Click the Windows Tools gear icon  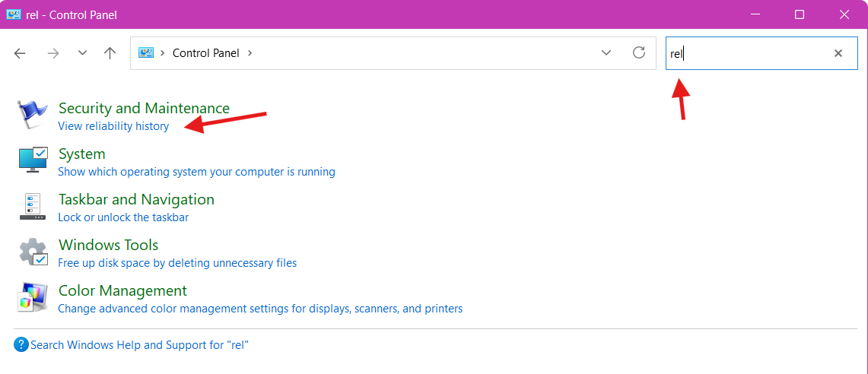tap(33, 252)
